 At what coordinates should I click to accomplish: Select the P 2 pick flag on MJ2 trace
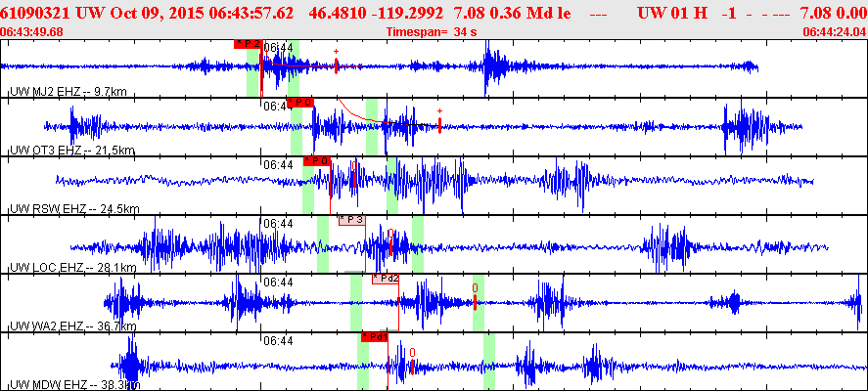(248, 44)
